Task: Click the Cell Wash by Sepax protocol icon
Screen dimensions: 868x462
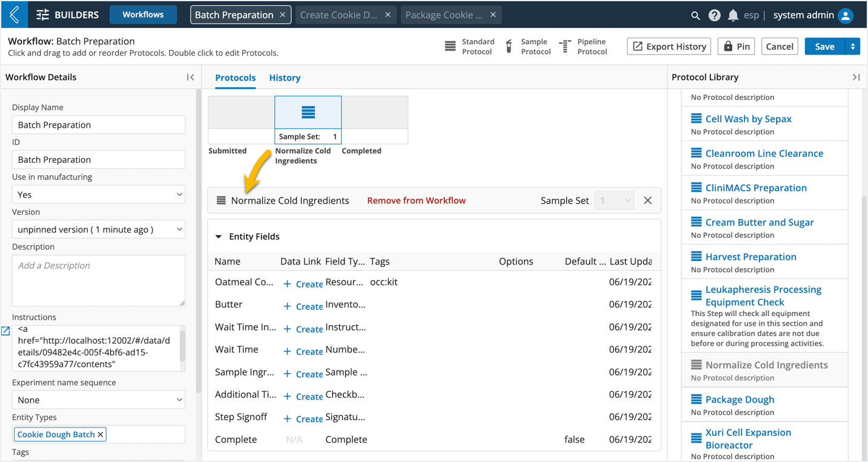Action: [697, 119]
